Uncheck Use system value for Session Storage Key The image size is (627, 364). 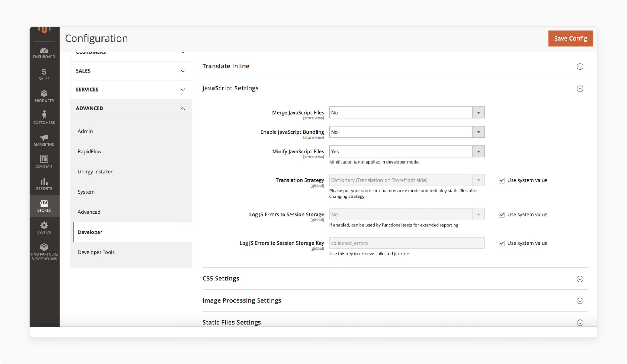coord(502,243)
